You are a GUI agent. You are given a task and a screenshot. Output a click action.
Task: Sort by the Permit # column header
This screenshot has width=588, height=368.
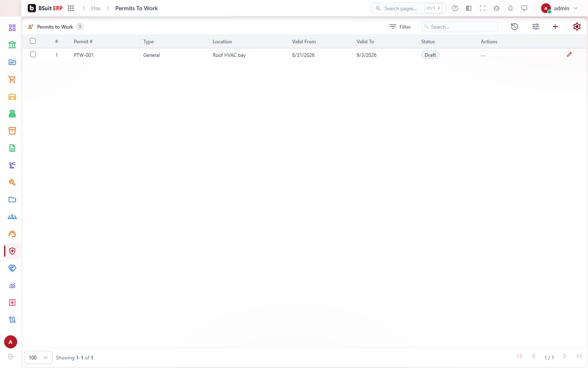(x=83, y=42)
